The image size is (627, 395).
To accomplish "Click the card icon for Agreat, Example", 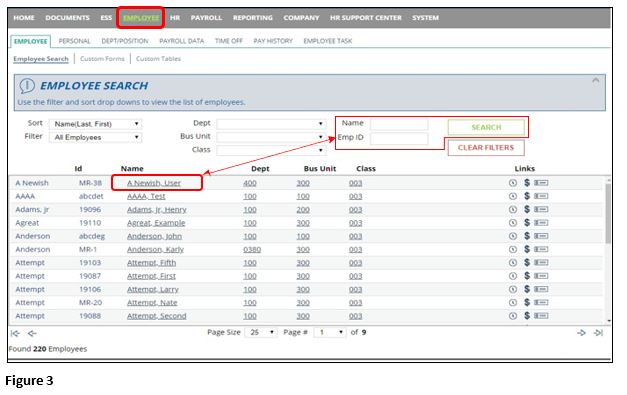I will 541,223.
